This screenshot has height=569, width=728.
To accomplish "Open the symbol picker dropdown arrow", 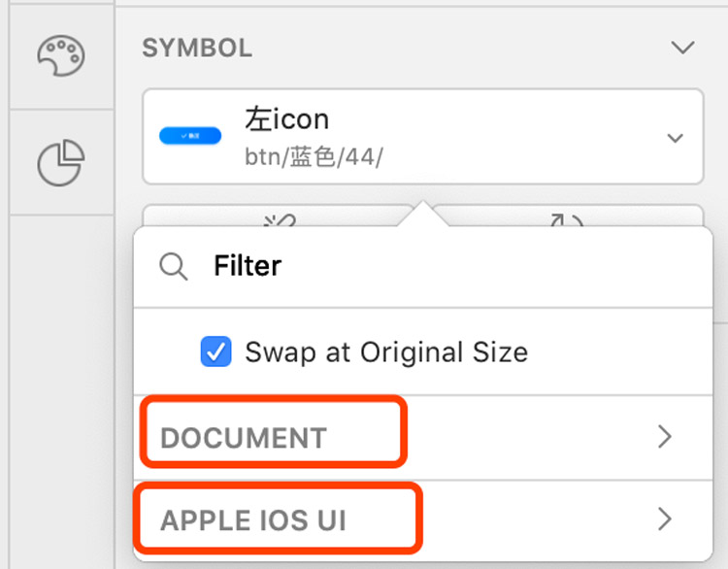I will tap(676, 138).
